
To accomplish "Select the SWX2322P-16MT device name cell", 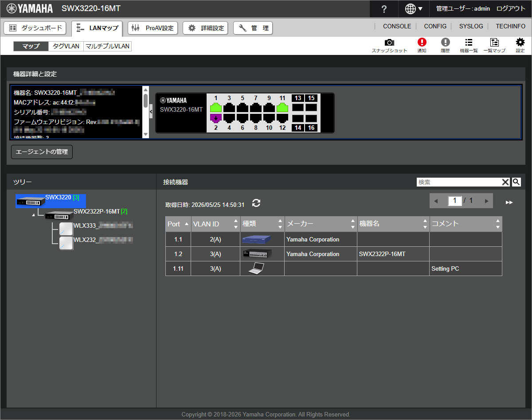I will [393, 254].
